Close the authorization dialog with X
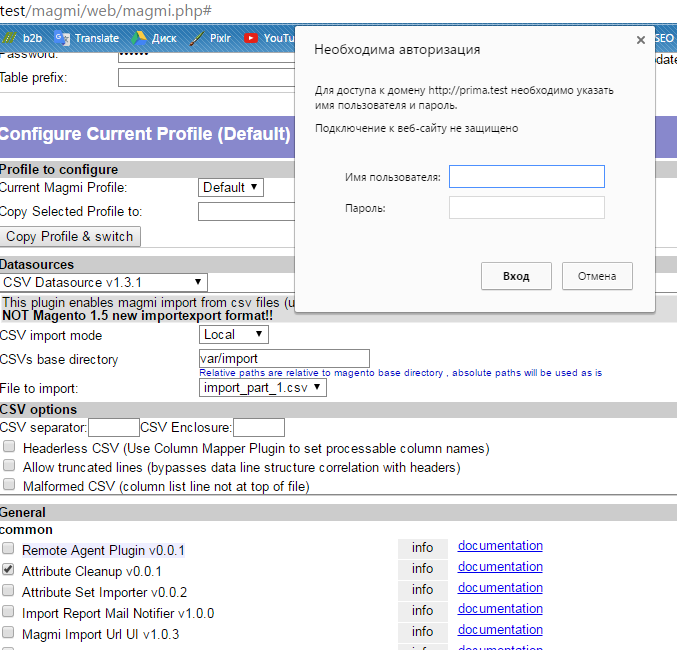 (x=641, y=40)
